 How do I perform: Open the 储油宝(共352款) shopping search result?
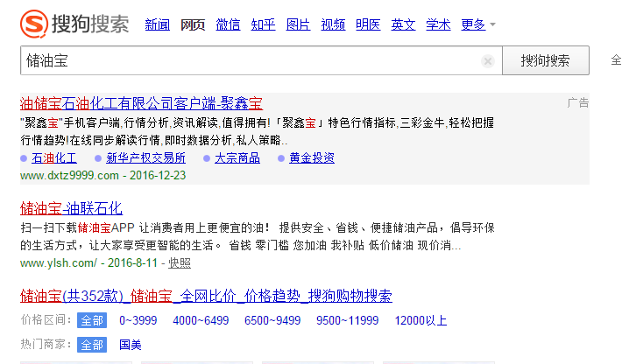click(206, 296)
